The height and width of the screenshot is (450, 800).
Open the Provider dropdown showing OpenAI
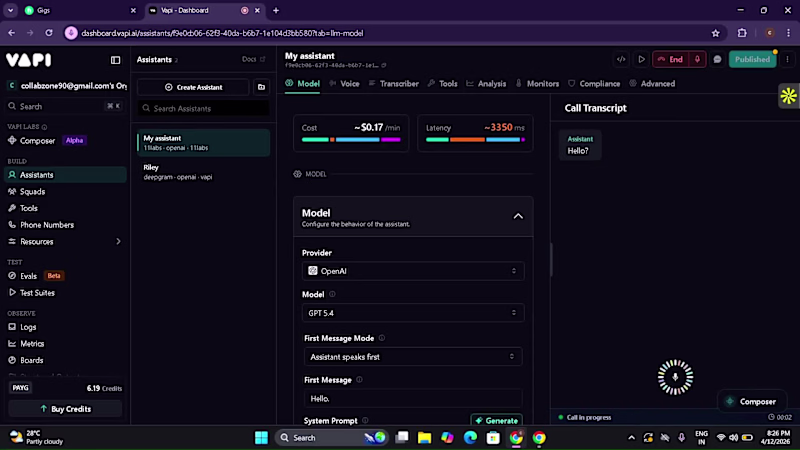[413, 271]
